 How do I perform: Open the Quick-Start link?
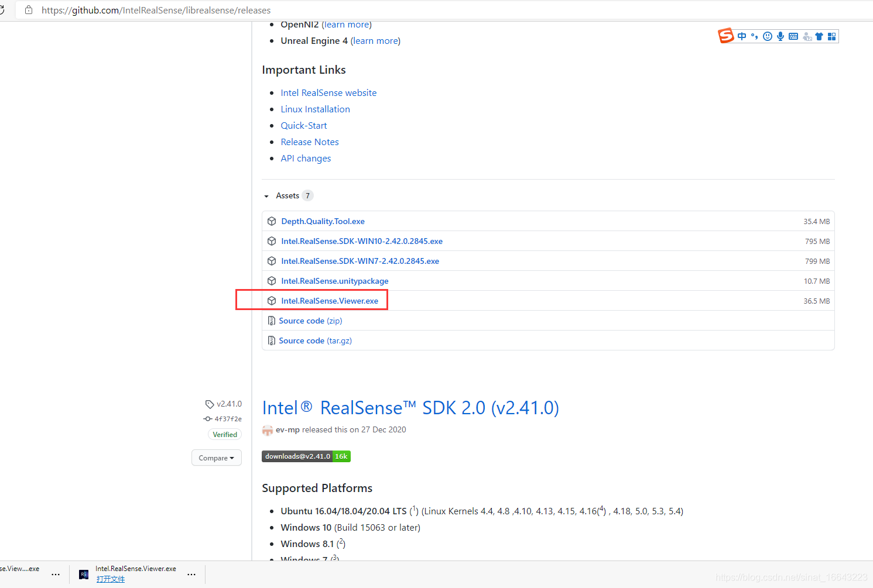coord(304,126)
